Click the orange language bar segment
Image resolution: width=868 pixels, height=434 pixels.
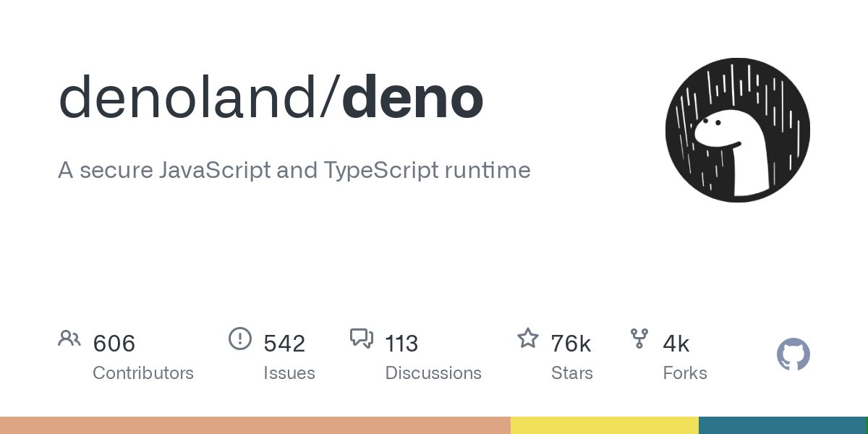255,425
